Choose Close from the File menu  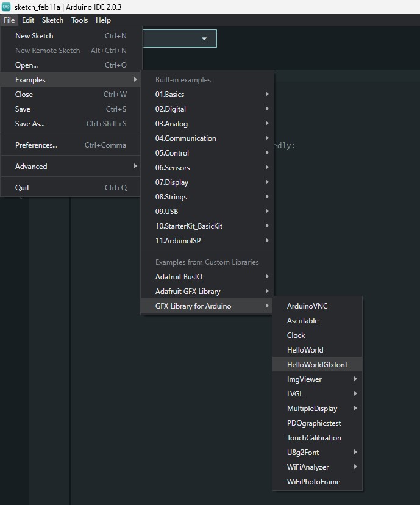71,95
